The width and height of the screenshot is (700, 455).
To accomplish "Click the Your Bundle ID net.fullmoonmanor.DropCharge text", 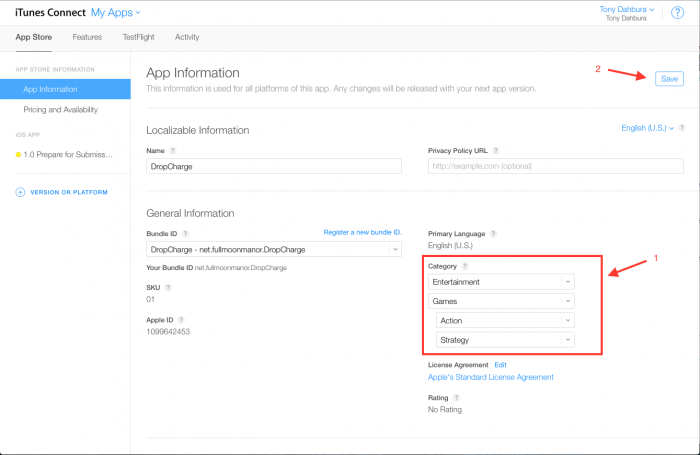I will pos(217,268).
